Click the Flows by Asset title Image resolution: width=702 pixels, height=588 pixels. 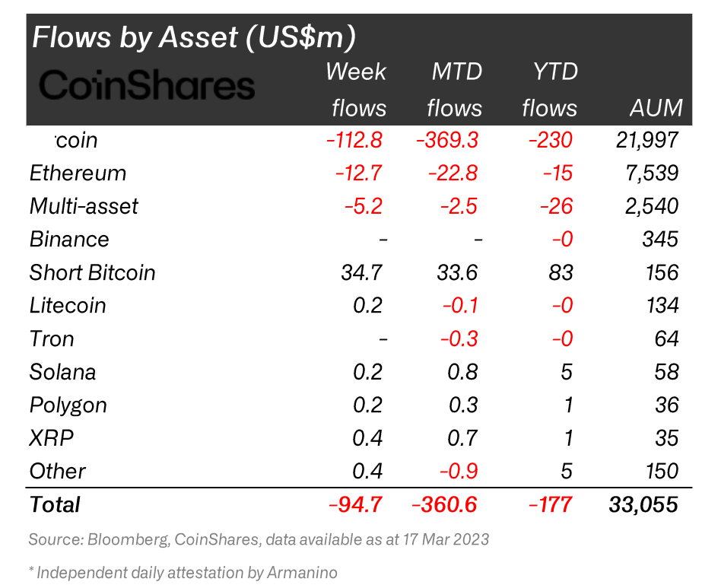pyautogui.click(x=194, y=37)
